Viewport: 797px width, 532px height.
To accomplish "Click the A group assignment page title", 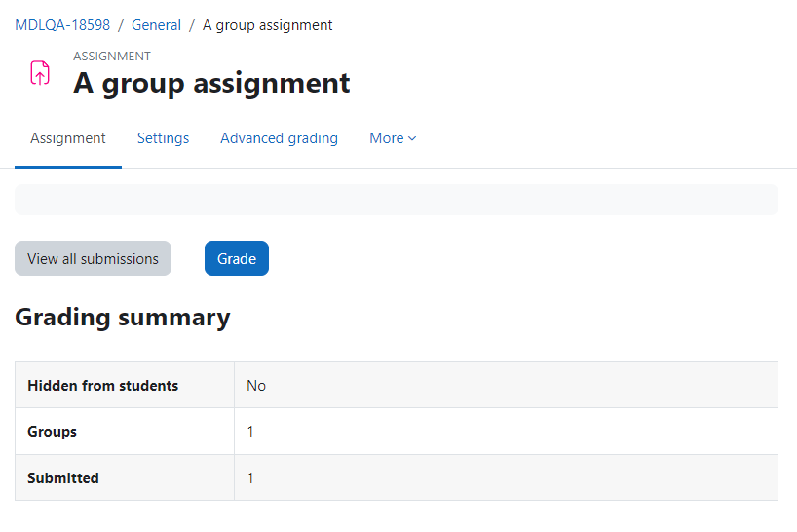I will (x=211, y=83).
